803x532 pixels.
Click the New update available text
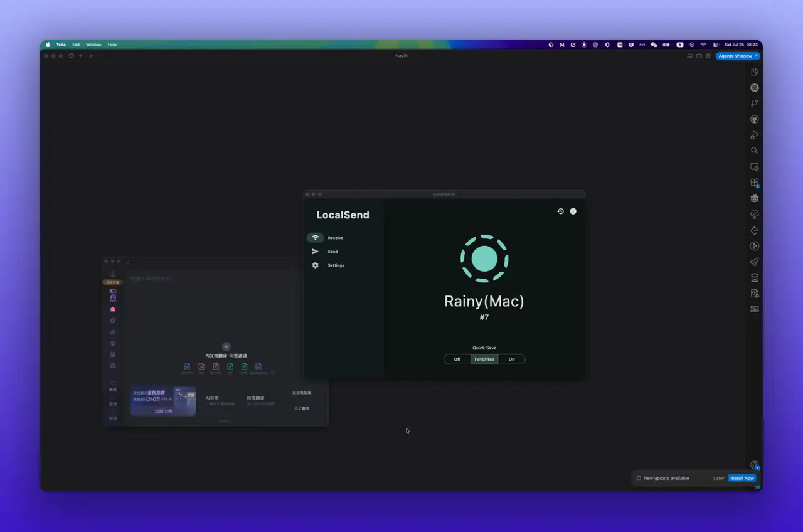(x=666, y=478)
